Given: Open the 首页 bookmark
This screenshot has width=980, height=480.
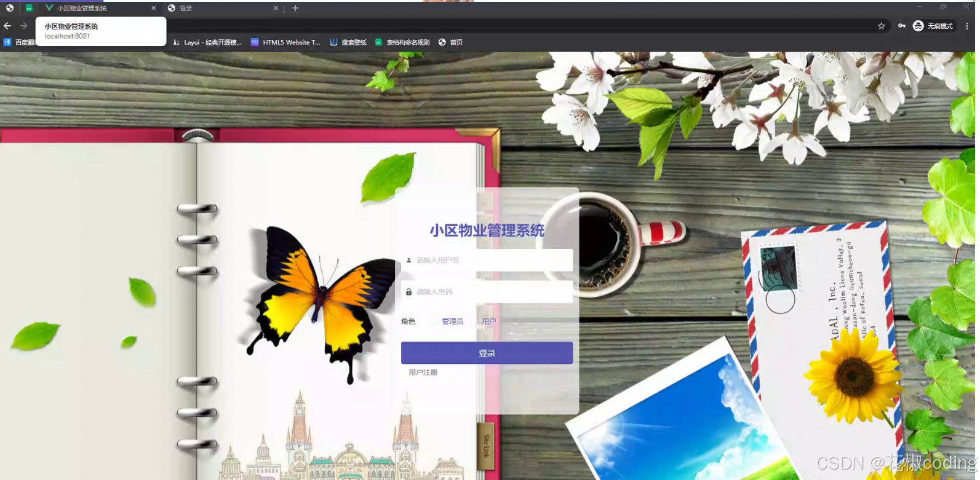Looking at the screenshot, I should (x=450, y=42).
